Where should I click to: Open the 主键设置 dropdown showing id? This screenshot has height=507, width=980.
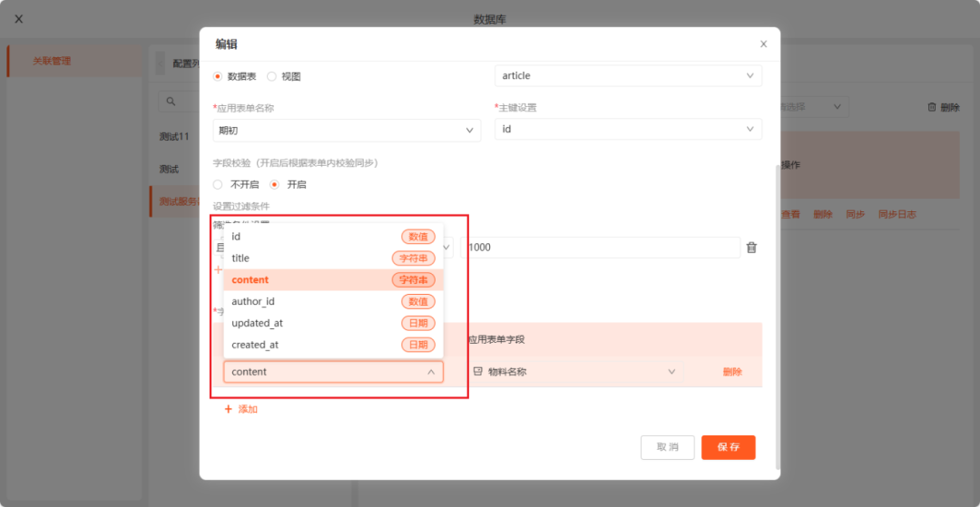628,129
